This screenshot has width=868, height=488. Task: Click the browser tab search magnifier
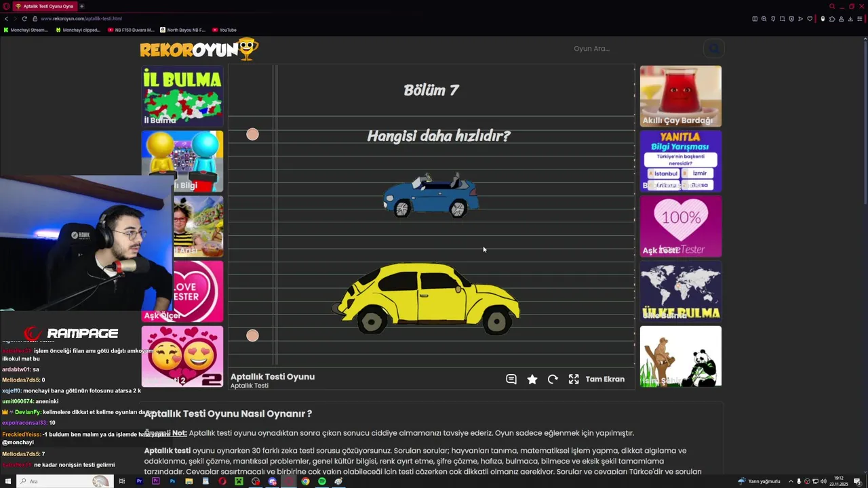[832, 6]
